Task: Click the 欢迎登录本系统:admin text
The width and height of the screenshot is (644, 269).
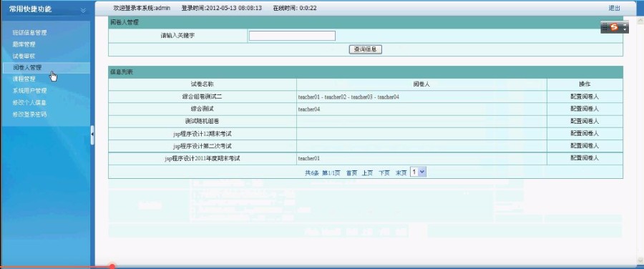Action: coord(142,8)
